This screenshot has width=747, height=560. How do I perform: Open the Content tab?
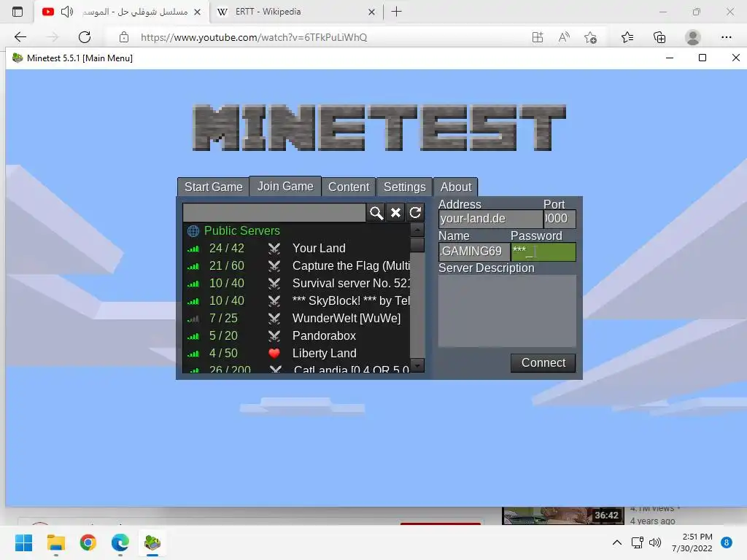349,187
